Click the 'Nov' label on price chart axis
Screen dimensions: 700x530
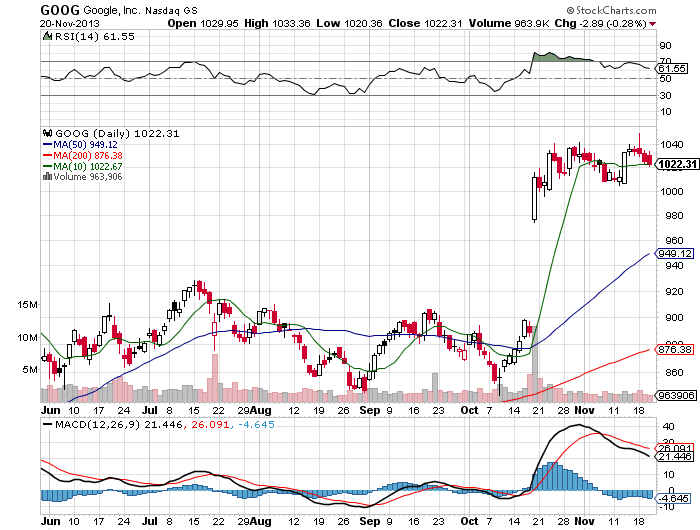(x=584, y=410)
